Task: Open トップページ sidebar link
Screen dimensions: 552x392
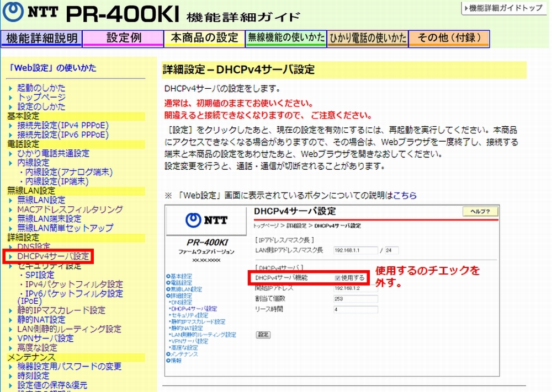Action: coord(41,97)
